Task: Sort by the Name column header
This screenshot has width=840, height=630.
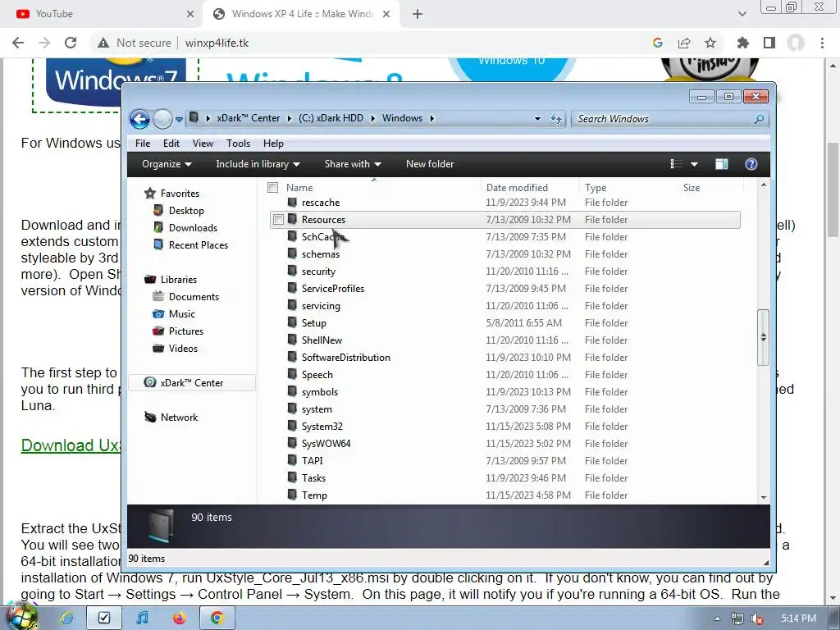Action: (299, 188)
